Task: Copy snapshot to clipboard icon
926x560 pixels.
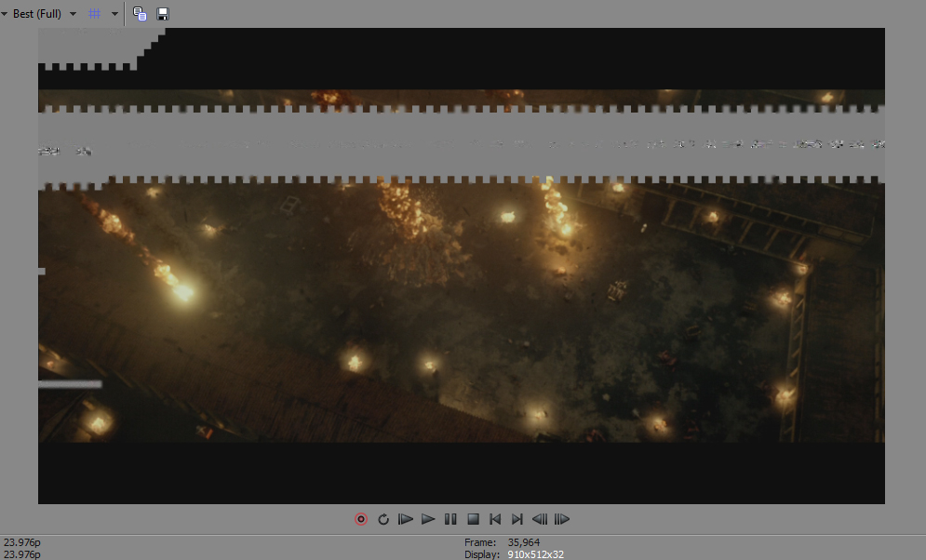Action: coord(140,14)
